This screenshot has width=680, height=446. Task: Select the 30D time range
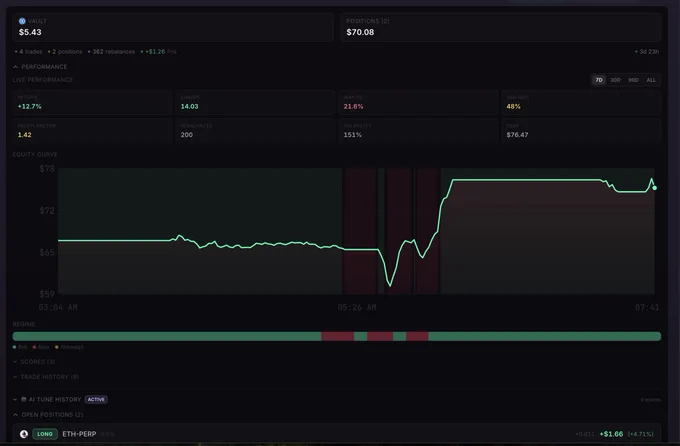(x=615, y=80)
